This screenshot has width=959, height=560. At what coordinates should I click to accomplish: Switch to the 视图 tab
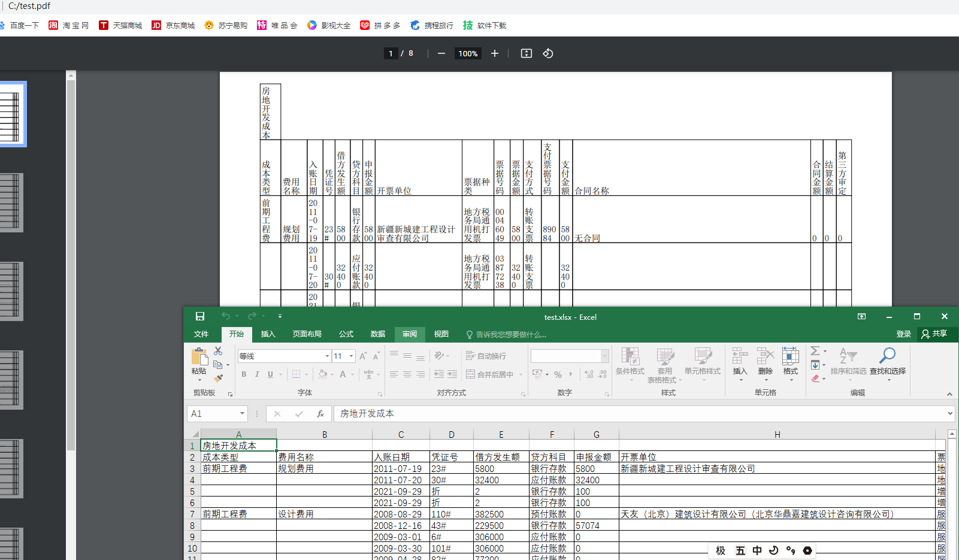pyautogui.click(x=441, y=334)
